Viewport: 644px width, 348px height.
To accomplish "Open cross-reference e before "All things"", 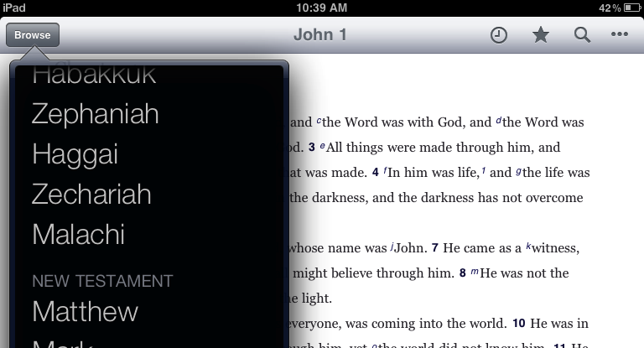I will 323,146.
